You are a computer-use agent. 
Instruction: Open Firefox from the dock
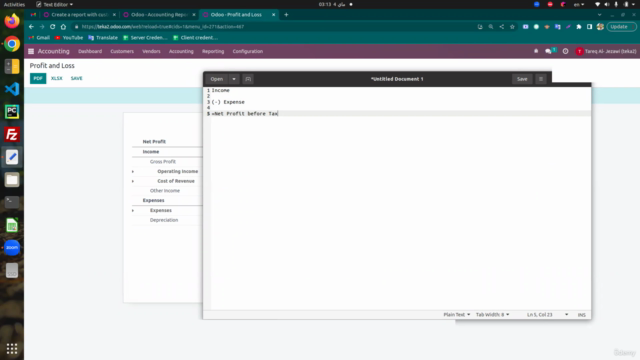point(12,21)
